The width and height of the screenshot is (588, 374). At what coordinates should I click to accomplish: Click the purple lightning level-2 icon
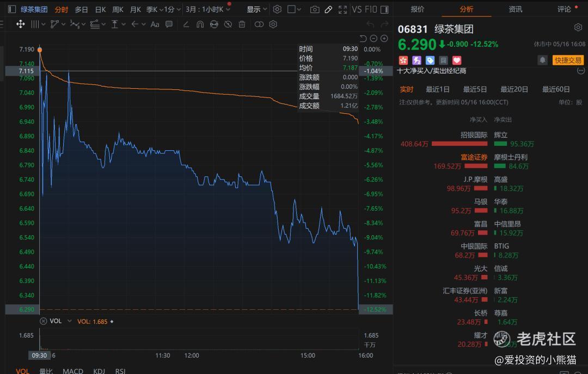(416, 60)
